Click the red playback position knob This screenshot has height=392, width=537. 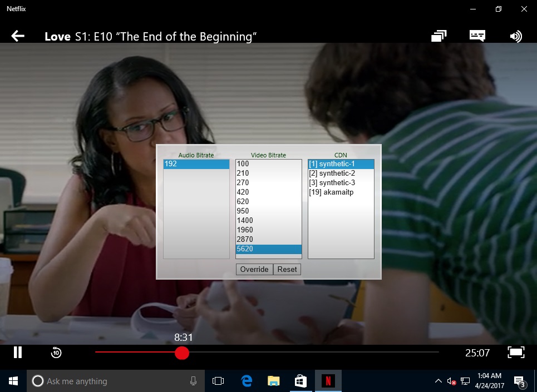(x=182, y=353)
